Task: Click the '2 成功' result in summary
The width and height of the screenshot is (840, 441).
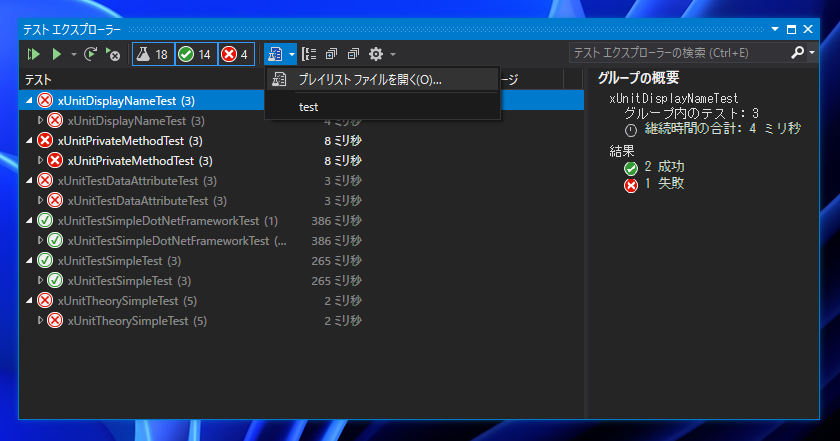Action: click(664, 167)
